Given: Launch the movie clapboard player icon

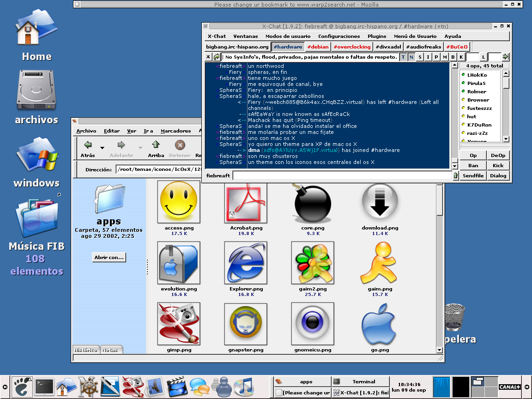Looking at the screenshot, I should tap(177, 387).
